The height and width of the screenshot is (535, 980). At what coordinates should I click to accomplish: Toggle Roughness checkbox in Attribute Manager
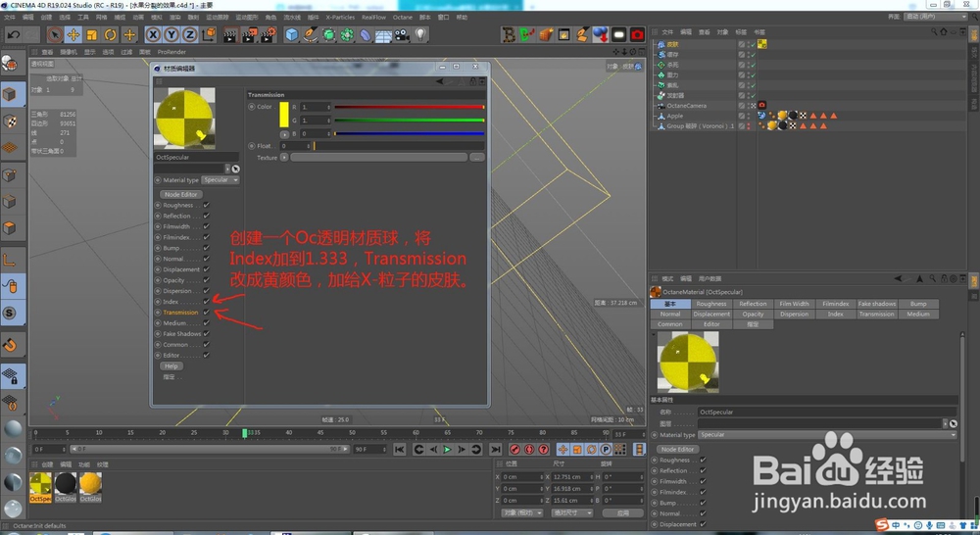pyautogui.click(x=703, y=460)
